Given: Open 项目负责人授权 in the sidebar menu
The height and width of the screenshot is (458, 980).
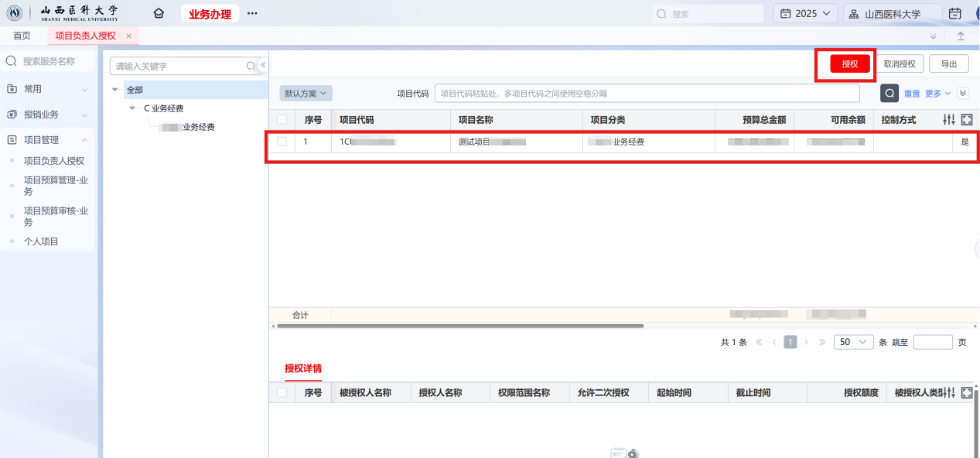Looking at the screenshot, I should pyautogui.click(x=54, y=161).
